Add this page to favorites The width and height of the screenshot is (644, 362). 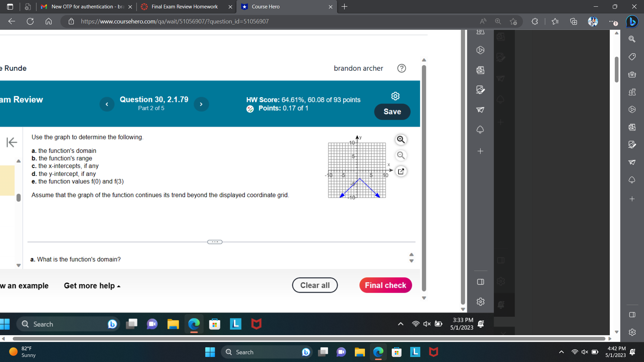pyautogui.click(x=513, y=21)
